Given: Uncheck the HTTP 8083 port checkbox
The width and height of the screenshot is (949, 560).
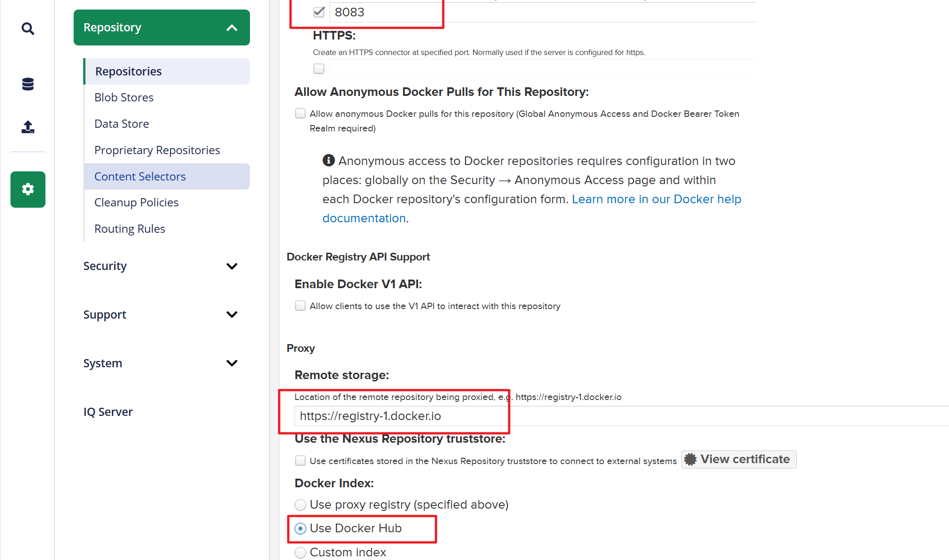Looking at the screenshot, I should pyautogui.click(x=319, y=12).
